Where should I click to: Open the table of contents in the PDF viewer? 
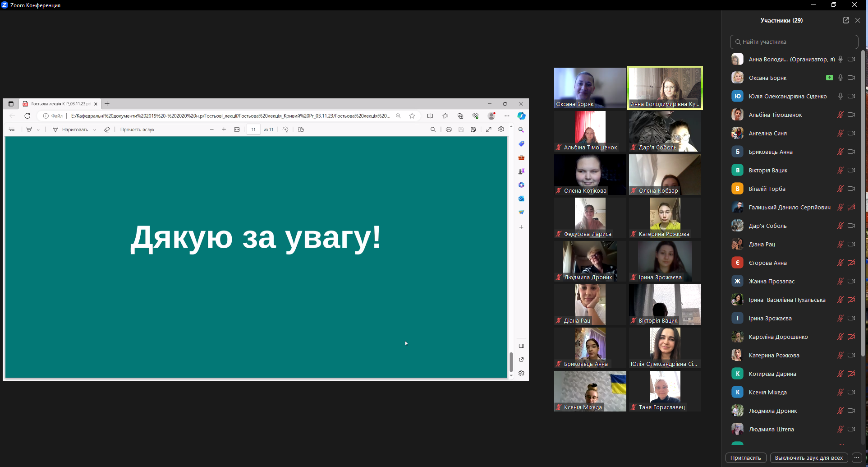(x=11, y=129)
